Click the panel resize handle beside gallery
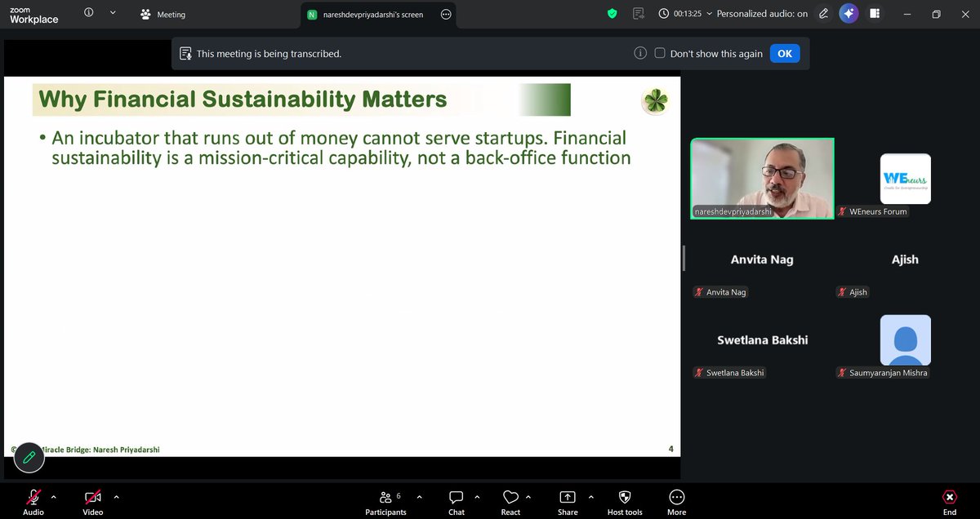Viewport: 980px width, 519px height. click(x=684, y=259)
